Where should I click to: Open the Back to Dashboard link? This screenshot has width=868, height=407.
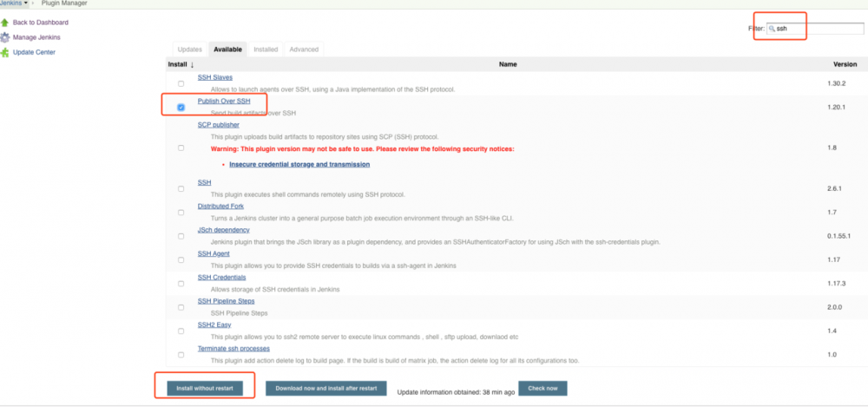pyautogui.click(x=41, y=23)
